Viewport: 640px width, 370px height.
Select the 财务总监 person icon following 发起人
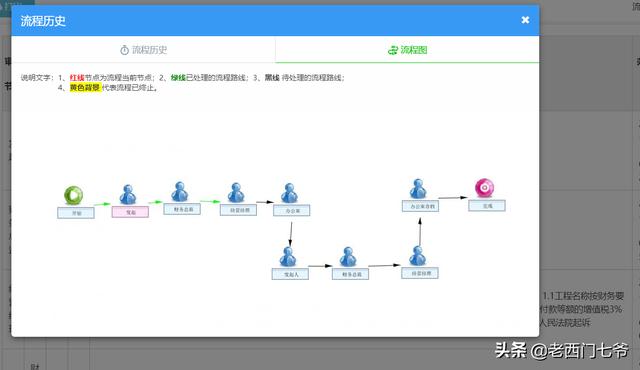point(348,257)
